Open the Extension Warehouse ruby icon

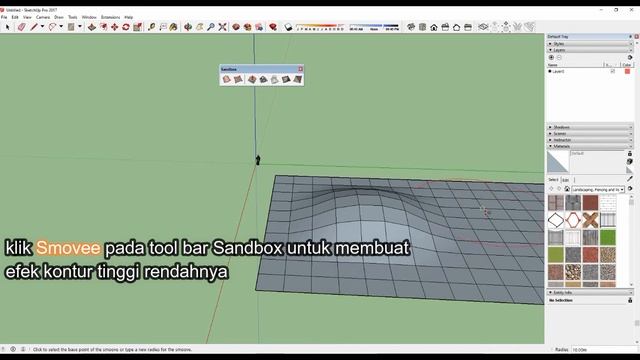click(x=273, y=27)
